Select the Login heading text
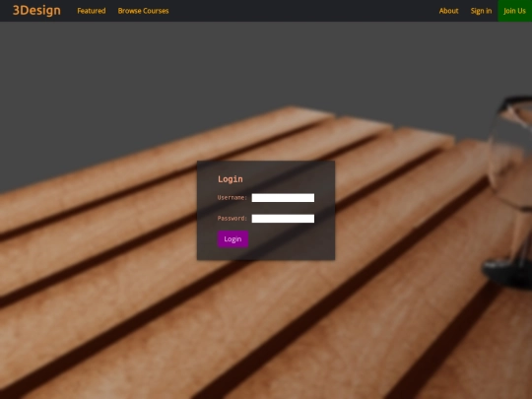Image resolution: width=532 pixels, height=399 pixels. (231, 179)
